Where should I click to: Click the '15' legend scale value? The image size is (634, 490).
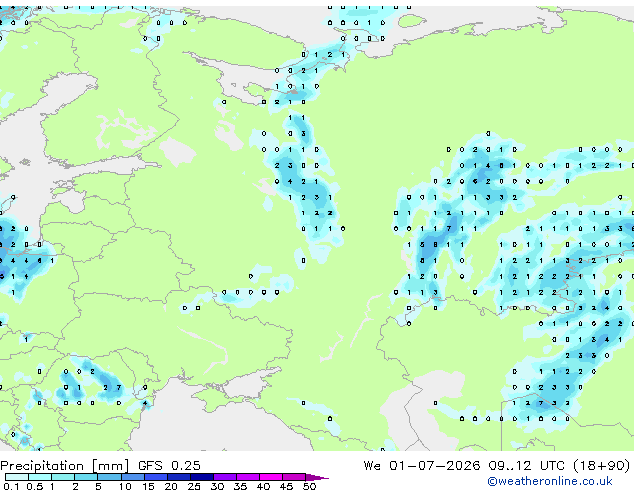[x=148, y=486]
